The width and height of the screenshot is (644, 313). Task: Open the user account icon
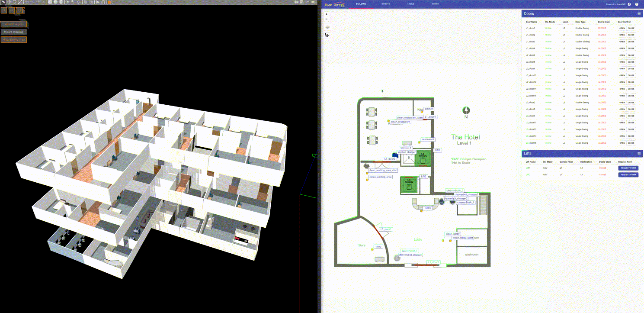coord(629,4)
